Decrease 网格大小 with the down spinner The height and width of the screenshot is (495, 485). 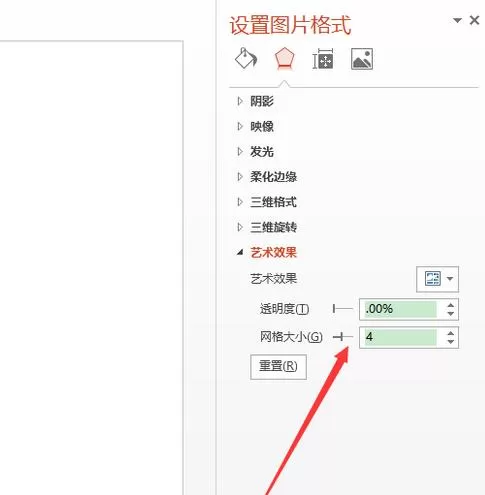point(451,342)
